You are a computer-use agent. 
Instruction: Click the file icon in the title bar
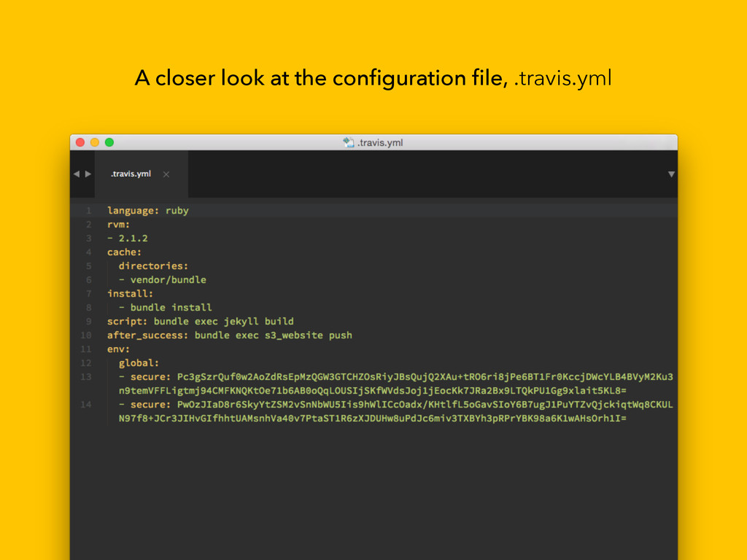349,142
